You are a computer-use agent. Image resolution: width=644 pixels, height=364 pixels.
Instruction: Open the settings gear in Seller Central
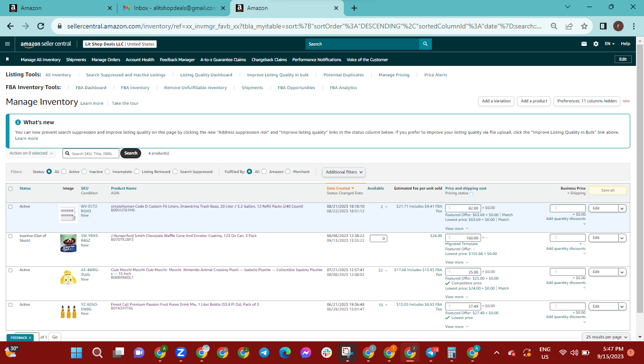pyautogui.click(x=596, y=44)
